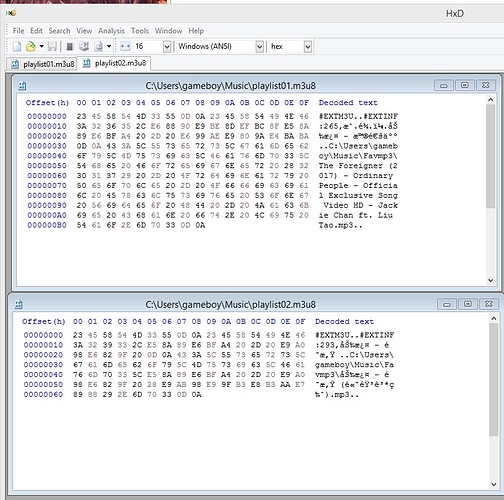Click the HxD application icon in title bar
This screenshot has height=500, width=504.
coord(11,13)
